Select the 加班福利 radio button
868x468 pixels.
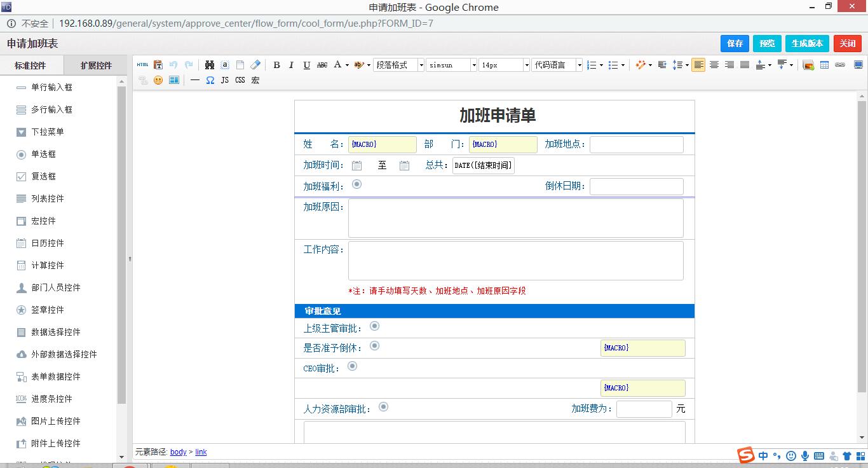tap(357, 184)
